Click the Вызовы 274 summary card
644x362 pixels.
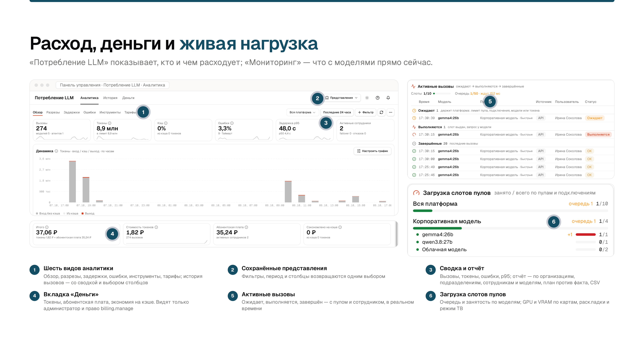pos(62,130)
